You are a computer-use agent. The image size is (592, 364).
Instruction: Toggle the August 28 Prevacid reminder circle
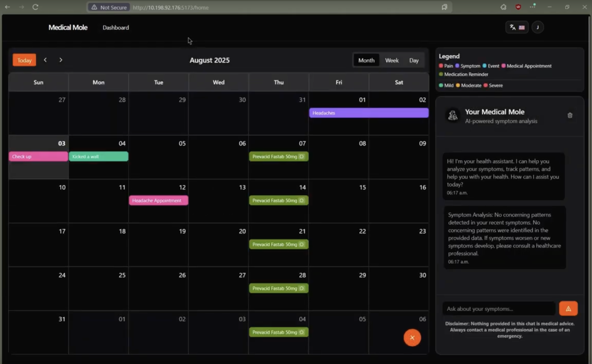302,288
